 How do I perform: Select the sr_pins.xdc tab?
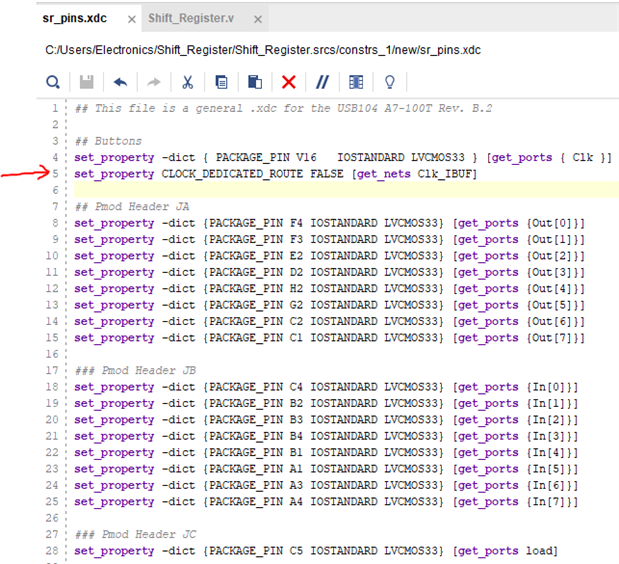(x=77, y=19)
